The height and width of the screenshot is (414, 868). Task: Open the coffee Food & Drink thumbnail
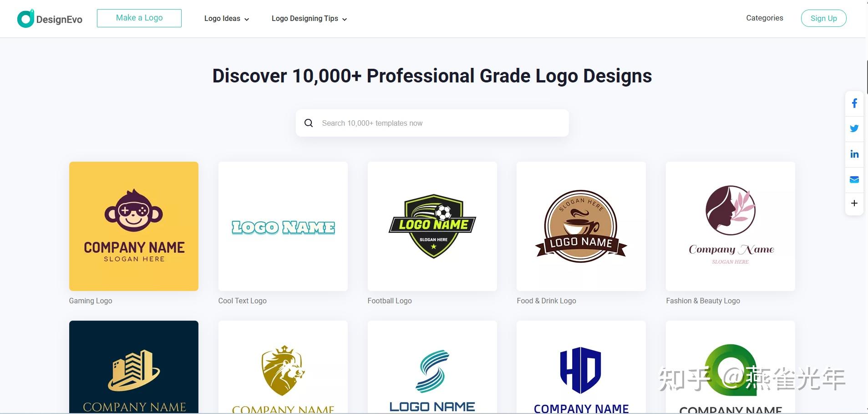coord(581,226)
